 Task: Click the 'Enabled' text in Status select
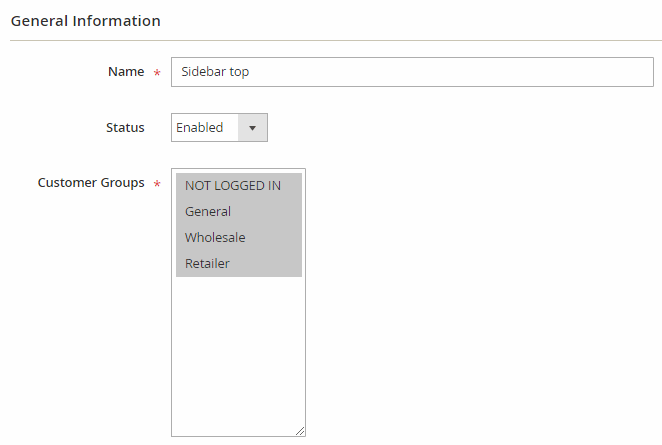coord(200,127)
